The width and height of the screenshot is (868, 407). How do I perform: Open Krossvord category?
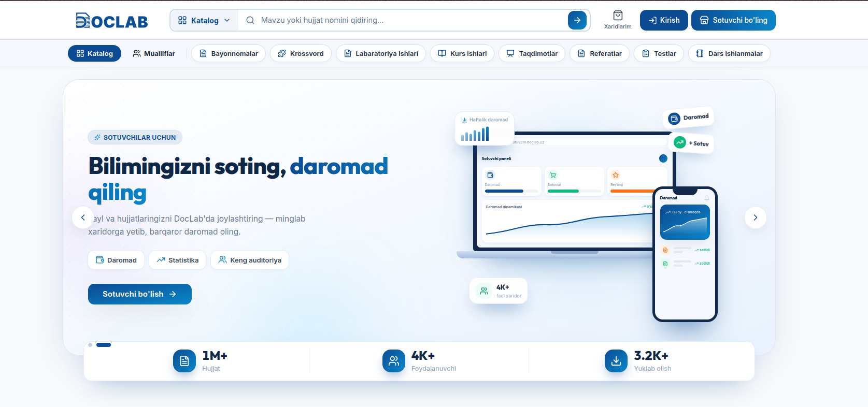click(301, 53)
